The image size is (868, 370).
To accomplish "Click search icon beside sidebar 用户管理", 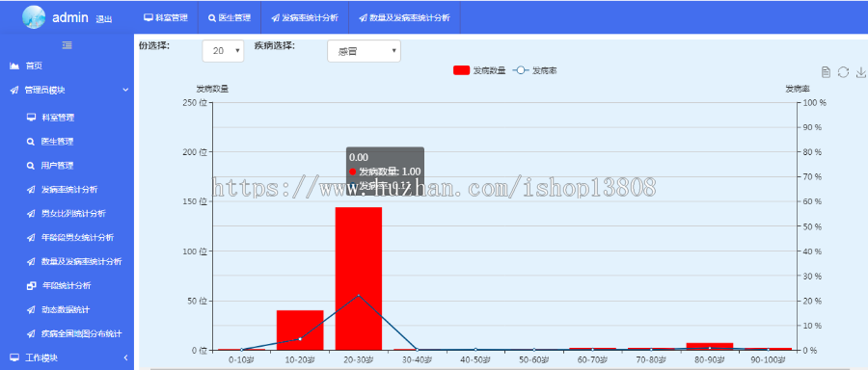I will (31, 166).
